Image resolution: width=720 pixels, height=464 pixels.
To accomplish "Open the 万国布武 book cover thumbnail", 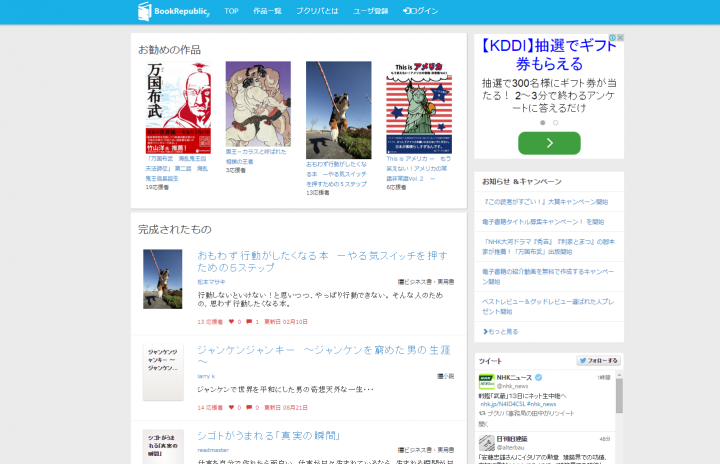I will point(178,108).
